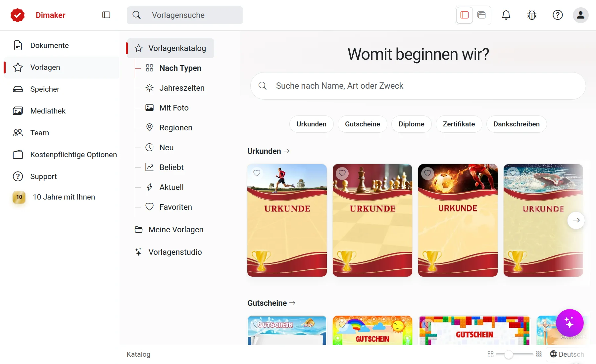Favorite the football Urkunde template heart
Image resolution: width=596 pixels, height=364 pixels.
click(427, 173)
